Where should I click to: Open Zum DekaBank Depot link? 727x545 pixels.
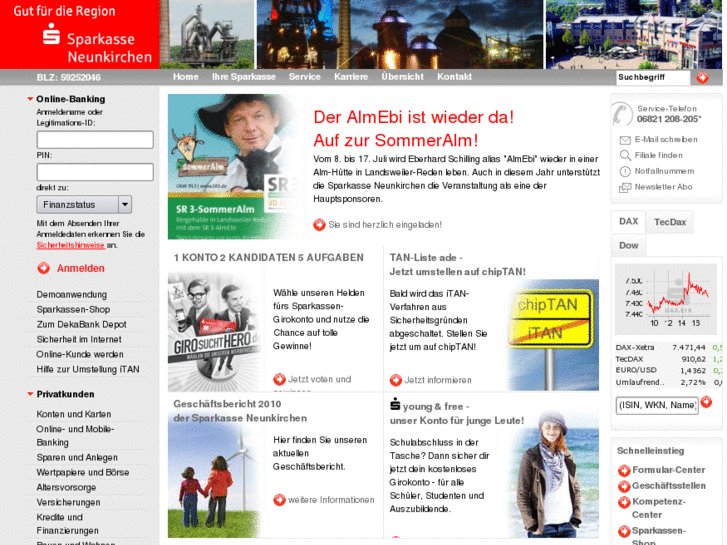82,324
